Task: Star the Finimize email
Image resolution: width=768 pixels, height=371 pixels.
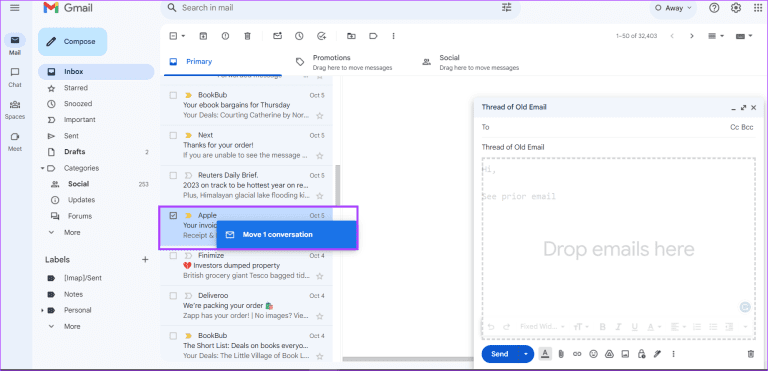Action: (x=320, y=276)
